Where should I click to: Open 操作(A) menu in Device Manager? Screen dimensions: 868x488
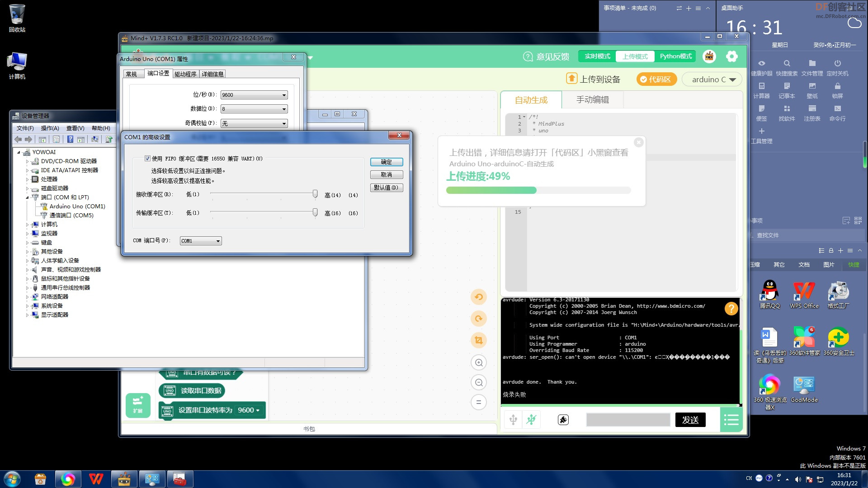click(50, 128)
